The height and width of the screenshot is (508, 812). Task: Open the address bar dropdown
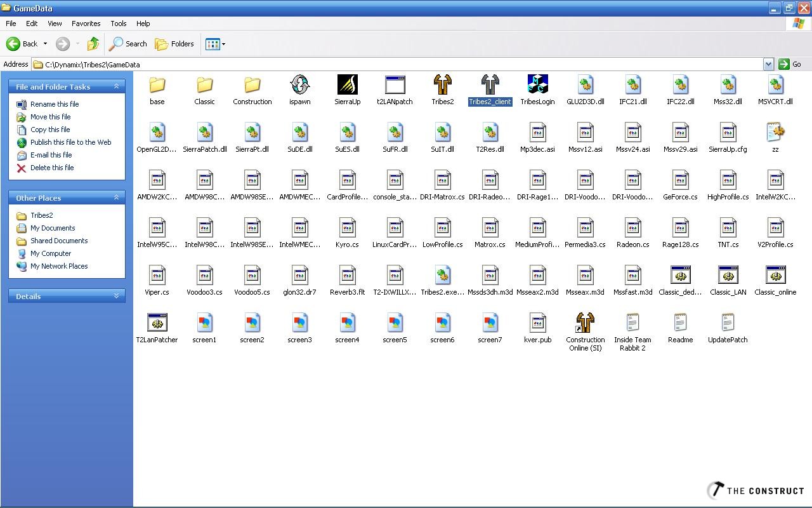pyautogui.click(x=768, y=64)
